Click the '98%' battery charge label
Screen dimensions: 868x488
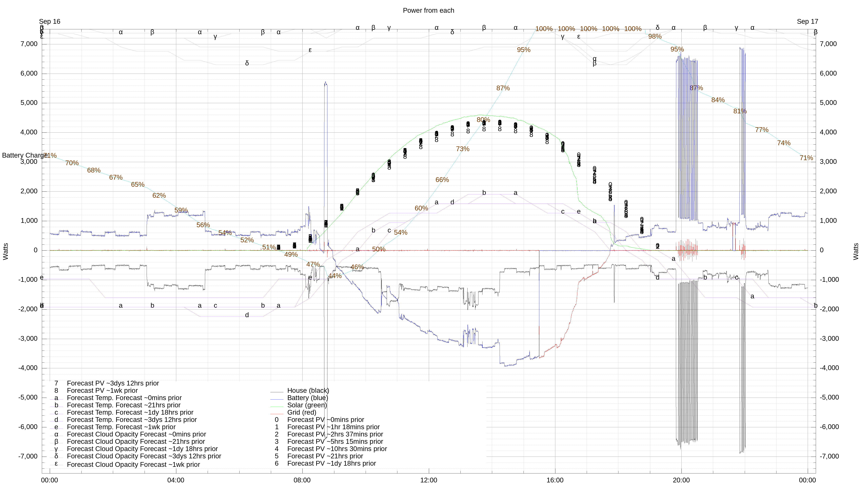pyautogui.click(x=655, y=36)
